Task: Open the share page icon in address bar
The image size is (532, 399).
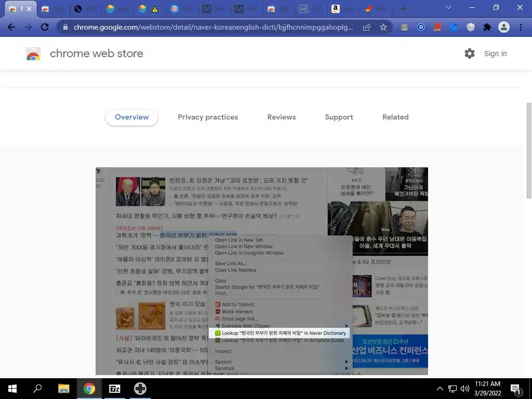Action: 367,27
